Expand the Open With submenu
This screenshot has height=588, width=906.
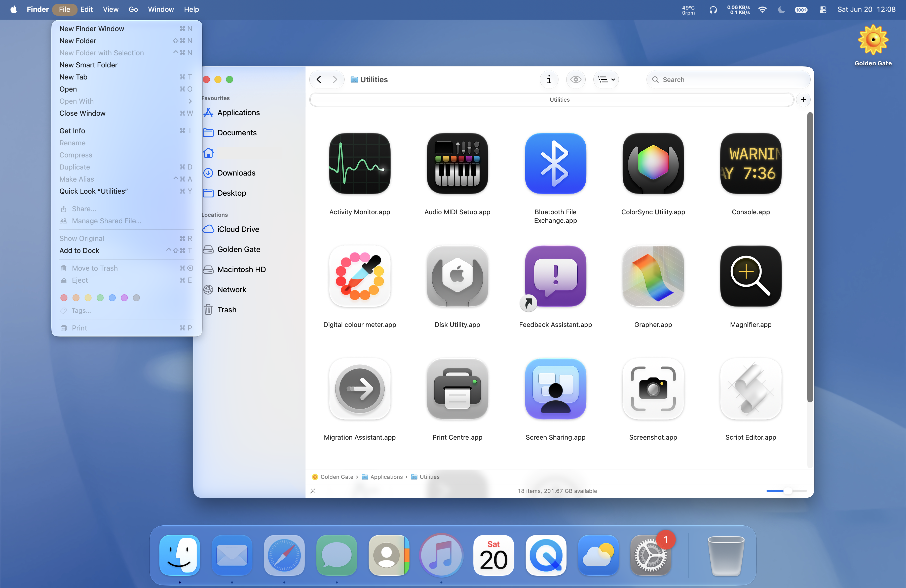[x=126, y=101]
